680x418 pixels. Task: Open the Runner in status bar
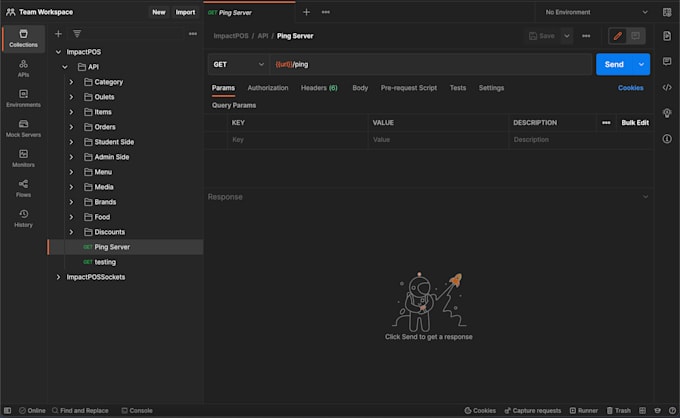point(584,410)
